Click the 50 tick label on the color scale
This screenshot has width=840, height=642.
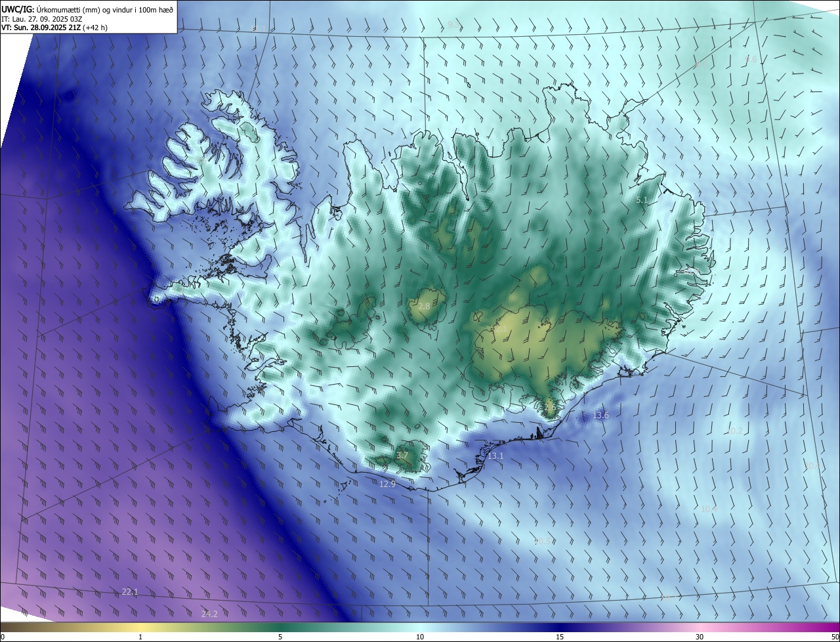coord(835,637)
